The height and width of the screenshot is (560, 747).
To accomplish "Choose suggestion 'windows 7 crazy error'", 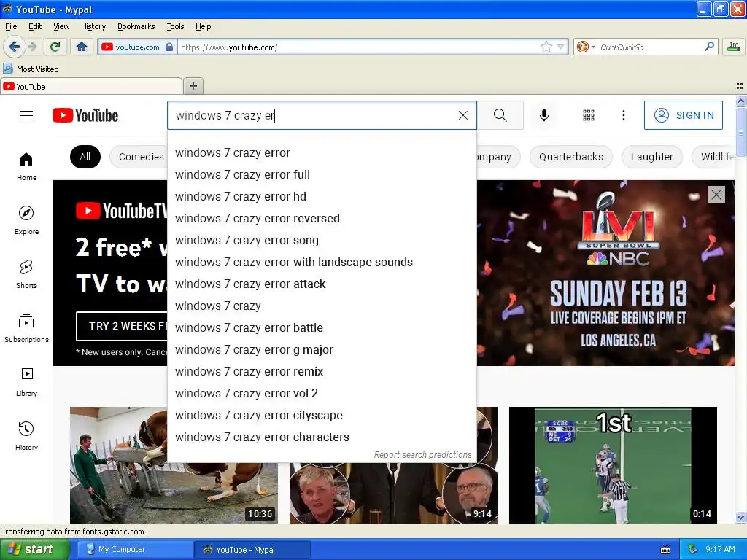I will coord(322,153).
